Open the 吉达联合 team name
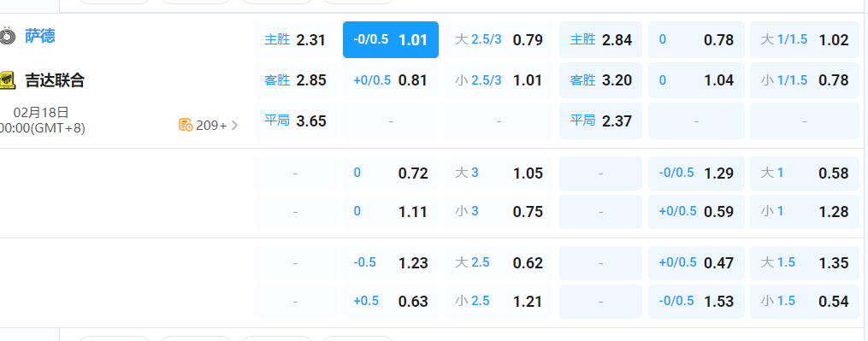Screen dimensions: 868x341 point(55,80)
